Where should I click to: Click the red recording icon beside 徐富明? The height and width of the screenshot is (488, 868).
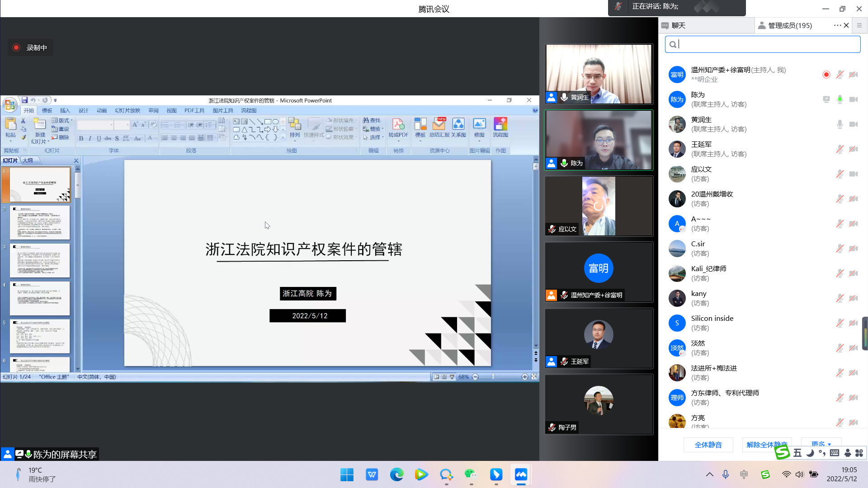click(826, 75)
